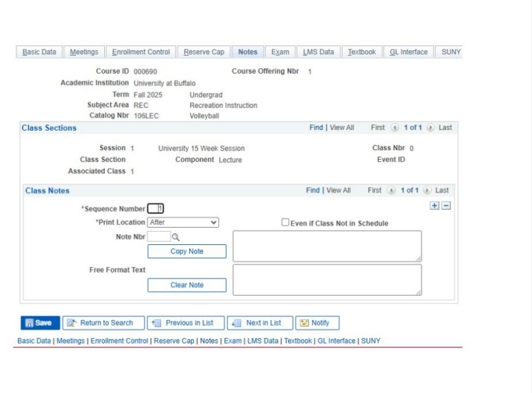Focus the Note Nbr input field
532x393 pixels.
[159, 236]
